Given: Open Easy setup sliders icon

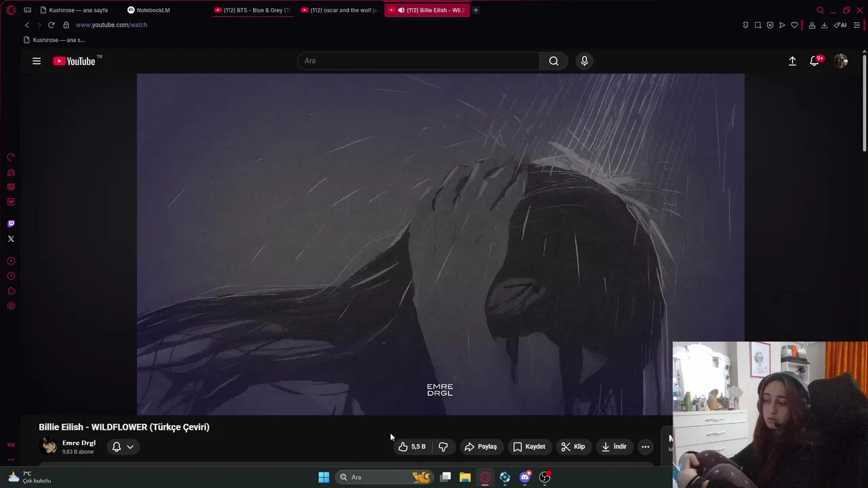Looking at the screenshot, I should pyautogui.click(x=857, y=25).
